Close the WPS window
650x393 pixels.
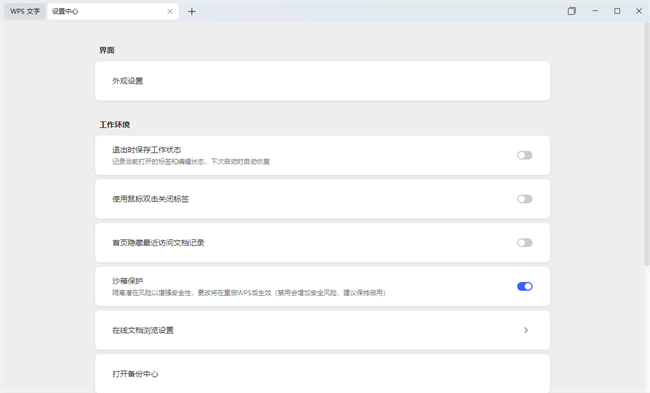tap(639, 11)
